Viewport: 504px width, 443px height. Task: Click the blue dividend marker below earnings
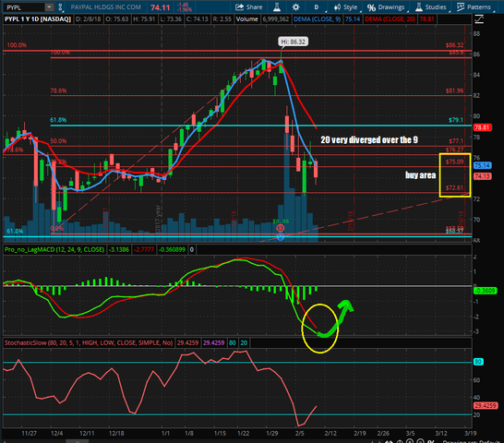pyautogui.click(x=281, y=237)
